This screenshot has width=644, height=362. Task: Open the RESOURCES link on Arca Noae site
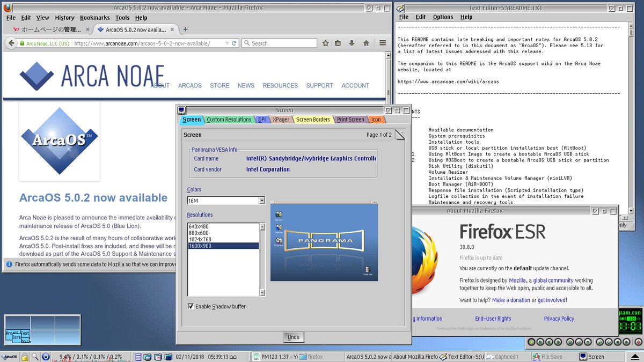pyautogui.click(x=280, y=85)
